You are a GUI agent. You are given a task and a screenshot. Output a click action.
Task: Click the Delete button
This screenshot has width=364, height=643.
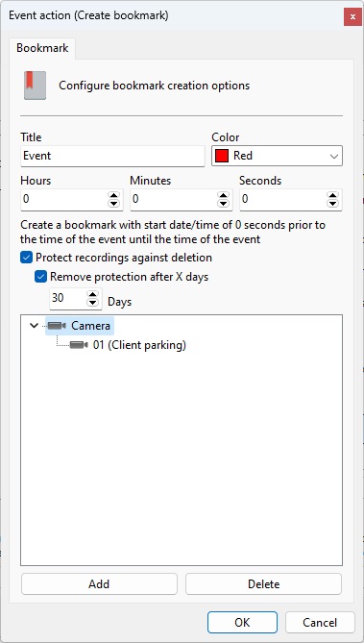coord(263,584)
